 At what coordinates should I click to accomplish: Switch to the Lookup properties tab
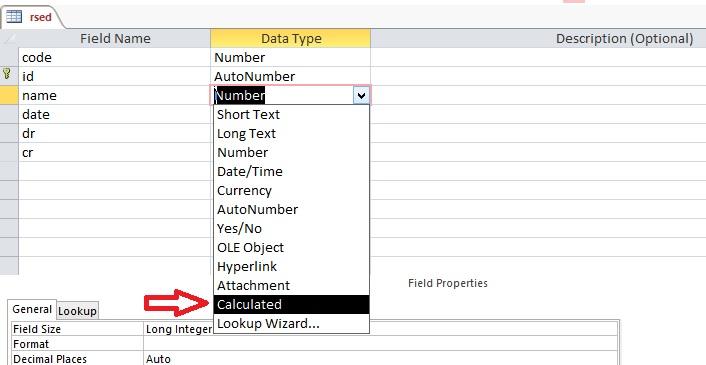(77, 311)
